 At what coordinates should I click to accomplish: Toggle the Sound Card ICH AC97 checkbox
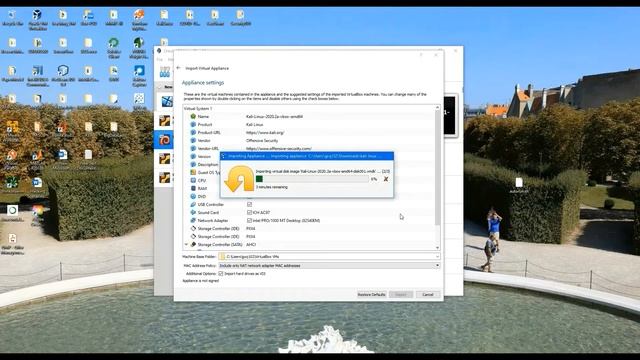point(249,212)
